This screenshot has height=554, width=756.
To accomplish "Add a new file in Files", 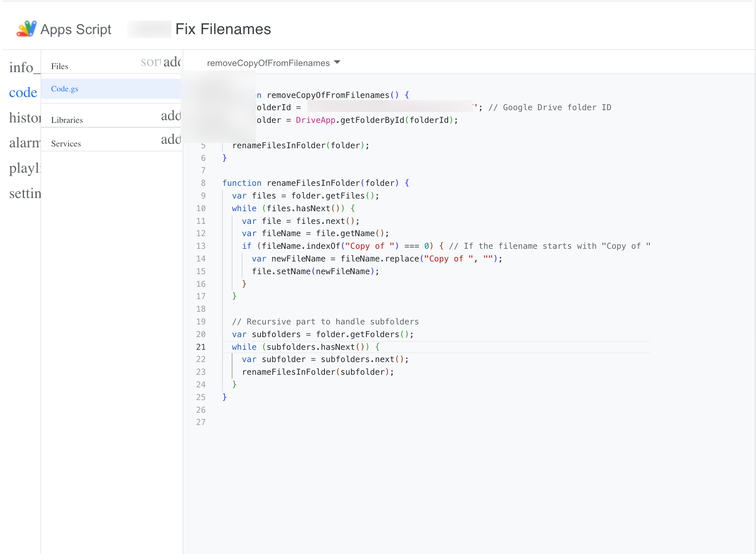I will [172, 62].
